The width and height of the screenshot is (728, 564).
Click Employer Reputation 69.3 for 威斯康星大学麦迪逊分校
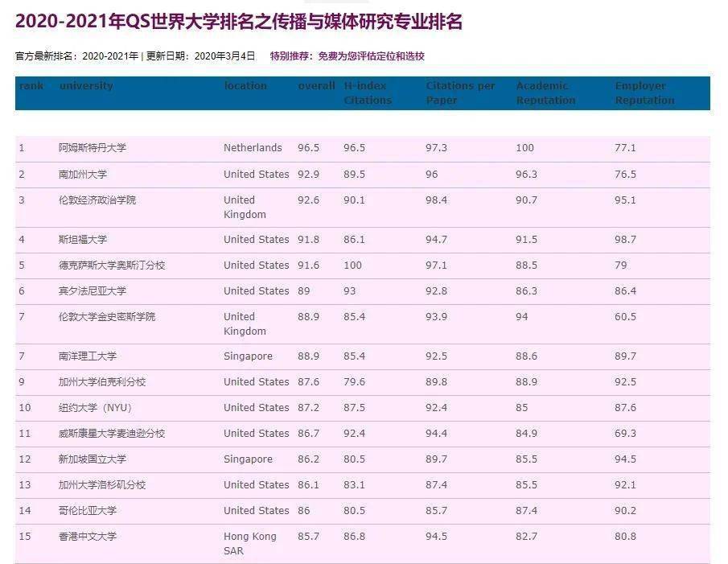[625, 434]
